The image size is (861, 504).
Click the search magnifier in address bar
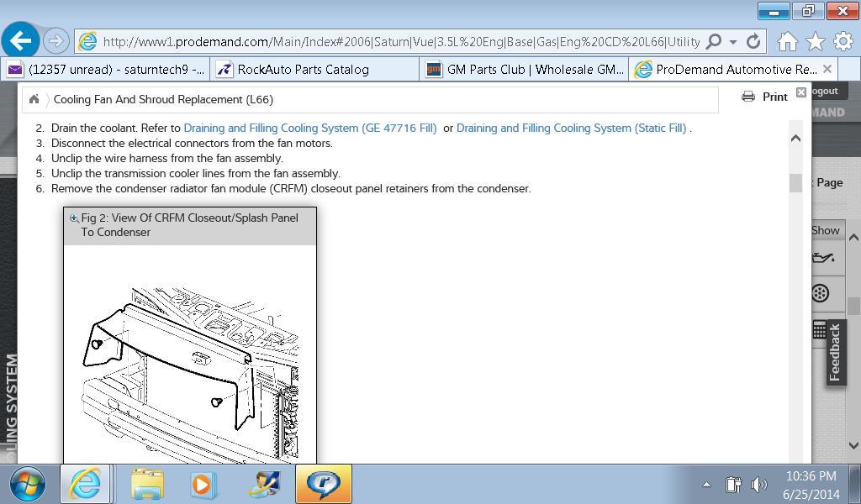pyautogui.click(x=713, y=41)
